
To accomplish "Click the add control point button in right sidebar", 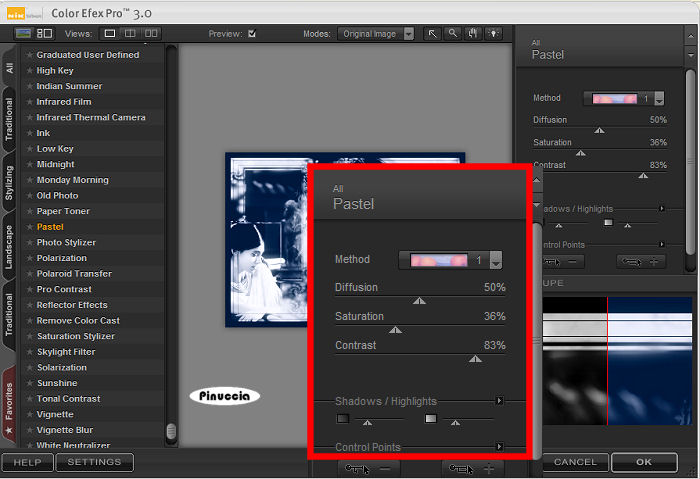I will coord(641,262).
